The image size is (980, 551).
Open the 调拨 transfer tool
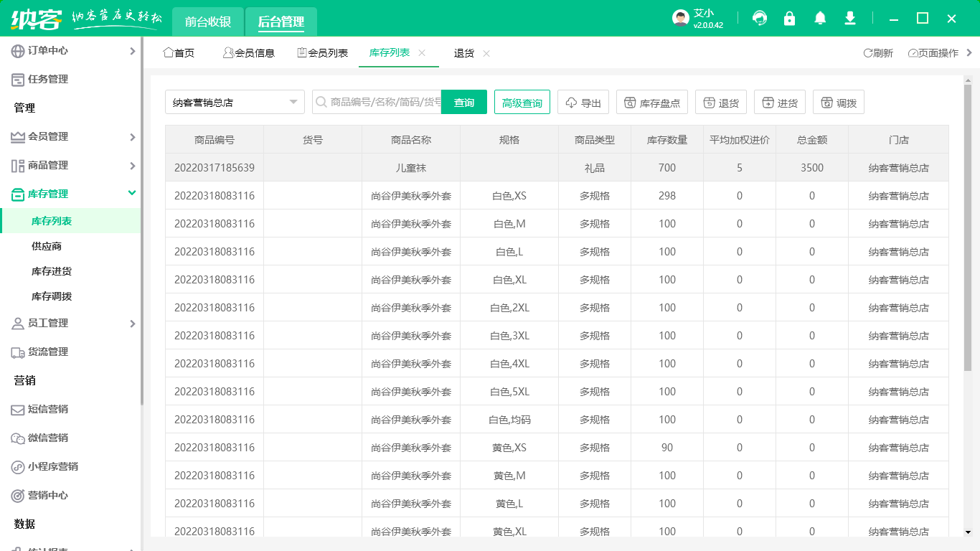coord(838,101)
